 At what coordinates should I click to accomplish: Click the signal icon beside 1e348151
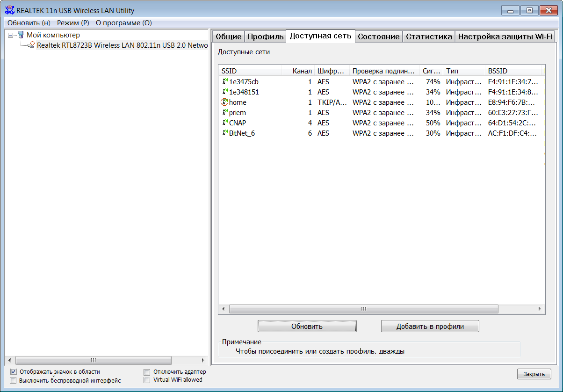click(x=225, y=92)
